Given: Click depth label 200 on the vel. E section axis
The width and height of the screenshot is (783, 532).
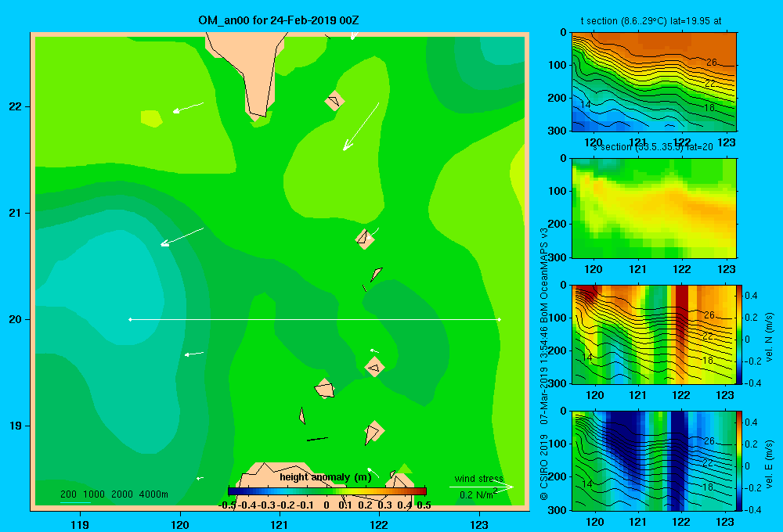Looking at the screenshot, I should pos(557,476).
